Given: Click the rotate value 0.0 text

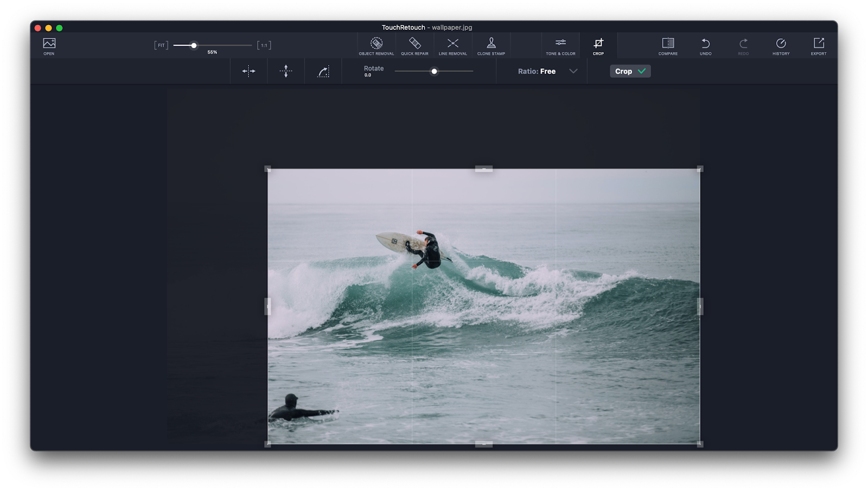Looking at the screenshot, I should point(368,75).
